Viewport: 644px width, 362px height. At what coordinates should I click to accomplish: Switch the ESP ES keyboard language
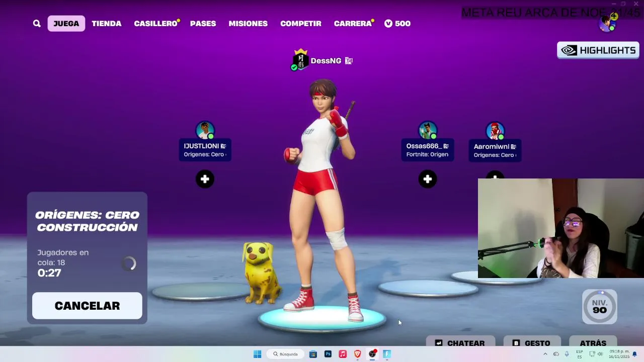pos(580,354)
